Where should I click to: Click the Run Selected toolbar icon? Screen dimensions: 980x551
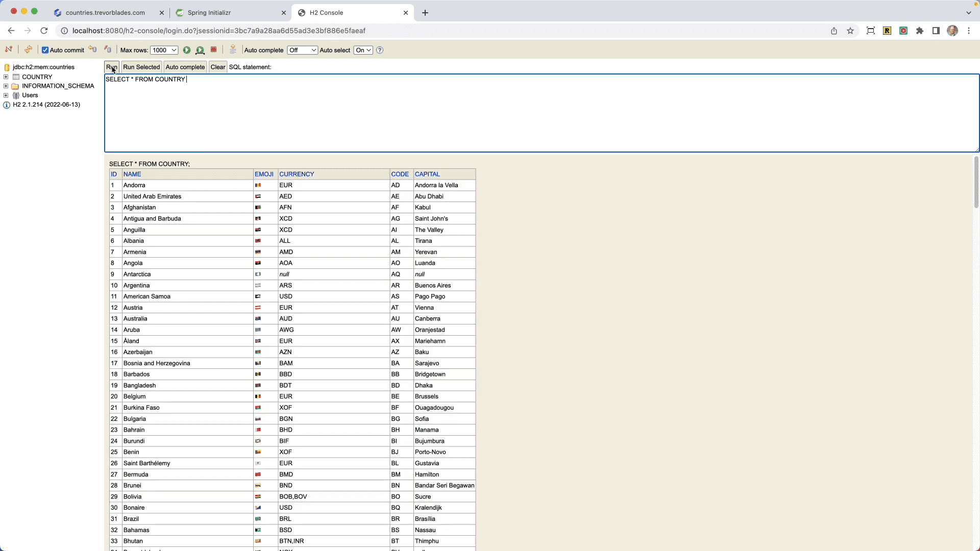(200, 50)
